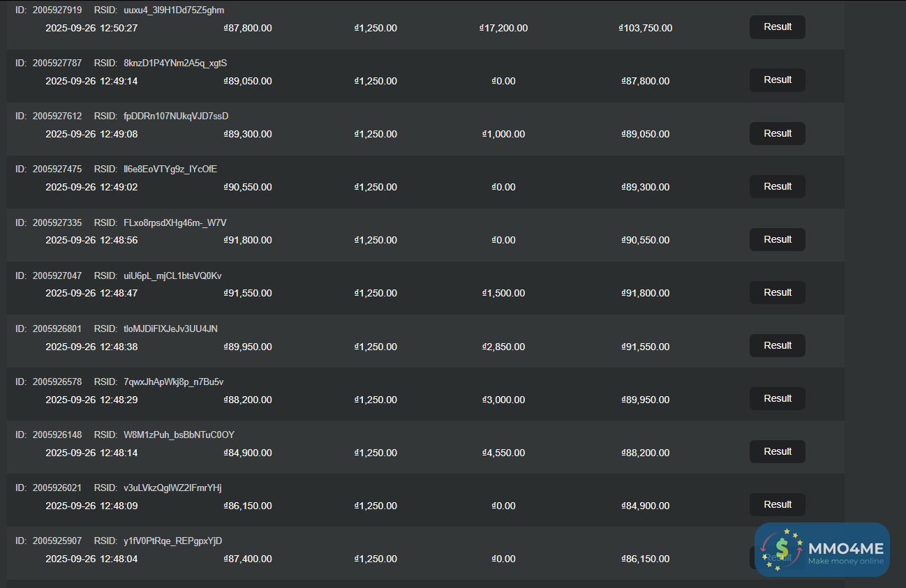Select ID number 2005925907
Image resolution: width=906 pixels, height=588 pixels.
coord(57,541)
